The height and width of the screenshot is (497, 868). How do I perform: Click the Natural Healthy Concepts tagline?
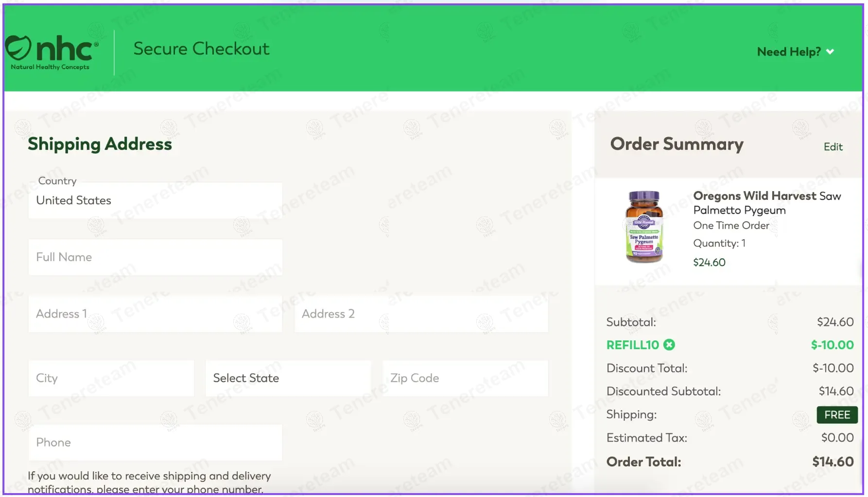click(50, 67)
